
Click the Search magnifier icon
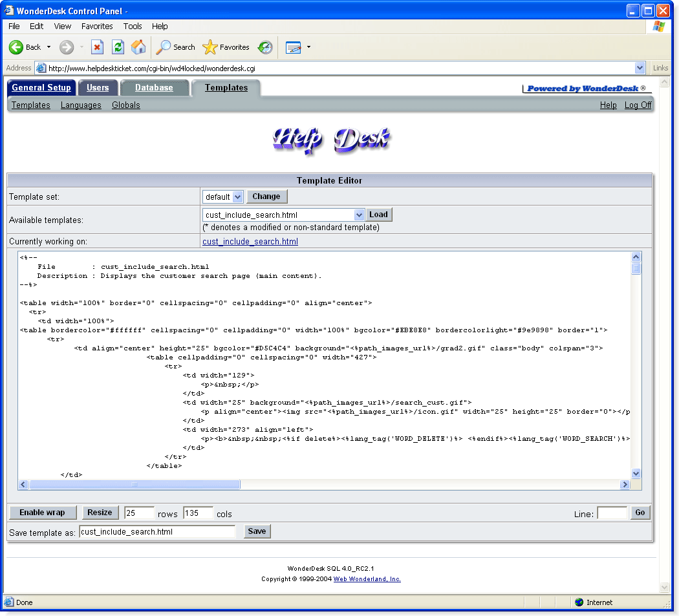pos(163,47)
